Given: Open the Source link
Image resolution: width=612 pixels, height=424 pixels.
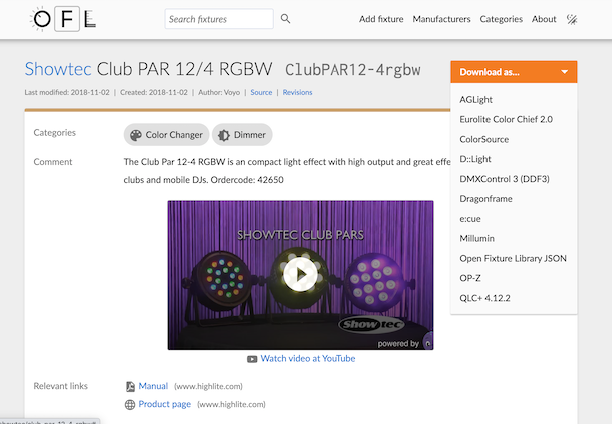Looking at the screenshot, I should 261,93.
